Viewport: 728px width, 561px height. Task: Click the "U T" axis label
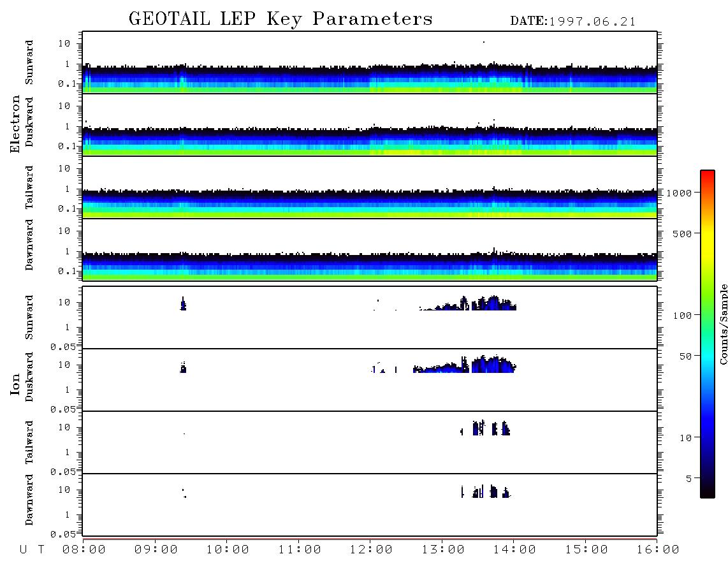[32, 550]
